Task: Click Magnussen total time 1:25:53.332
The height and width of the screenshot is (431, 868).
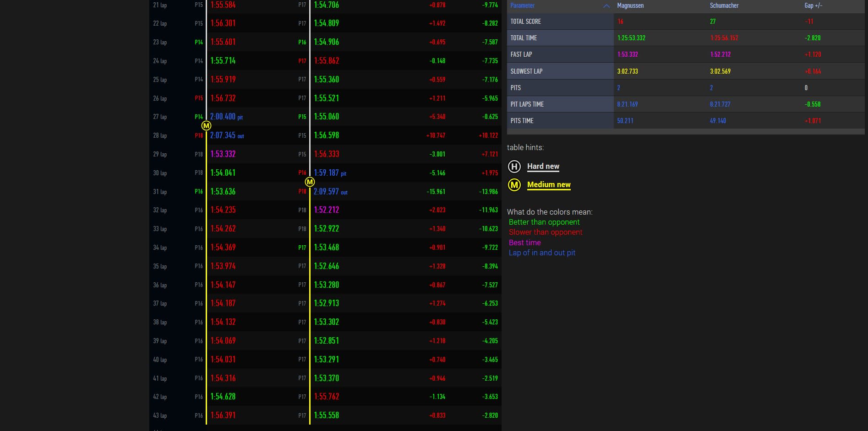Action: [x=631, y=38]
